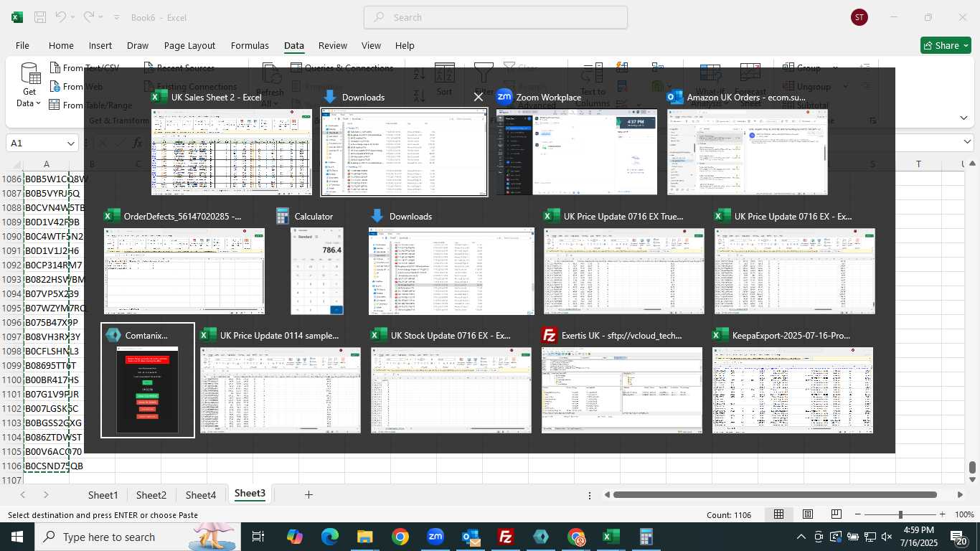Click the ST account avatar
Image resolution: width=980 pixels, height=551 pixels.
(x=859, y=17)
